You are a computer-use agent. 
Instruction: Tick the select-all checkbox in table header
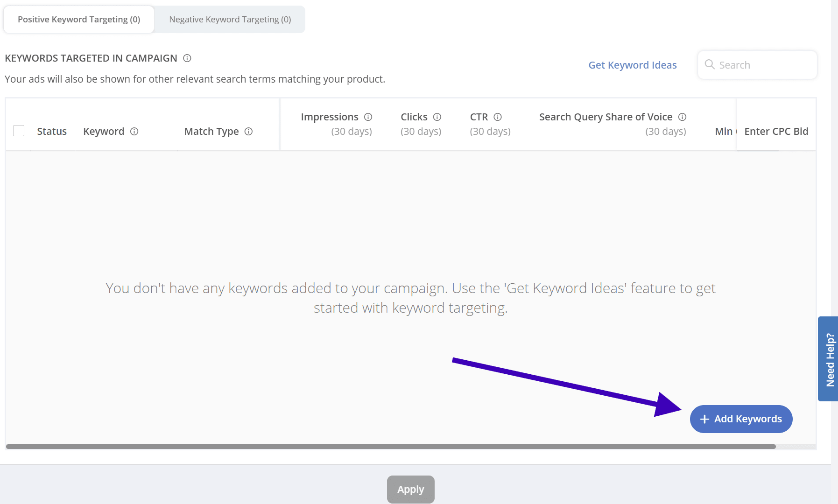(x=19, y=131)
